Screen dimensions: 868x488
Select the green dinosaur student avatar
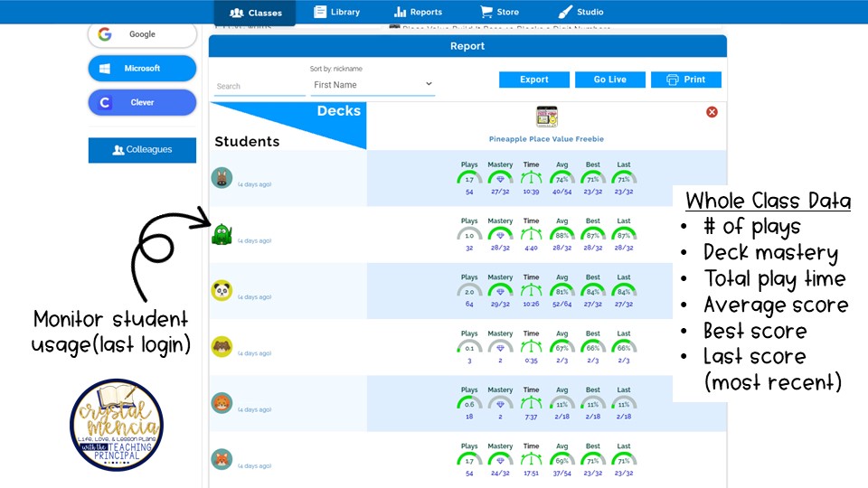(x=222, y=235)
